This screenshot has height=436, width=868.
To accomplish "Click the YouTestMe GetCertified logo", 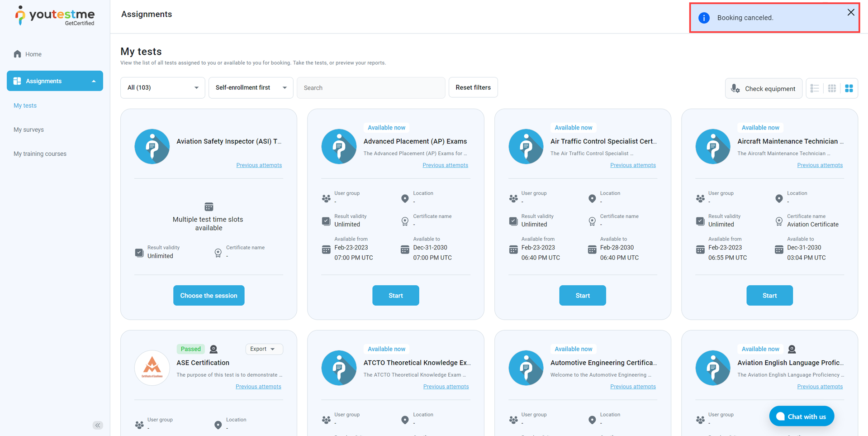I will [55, 16].
